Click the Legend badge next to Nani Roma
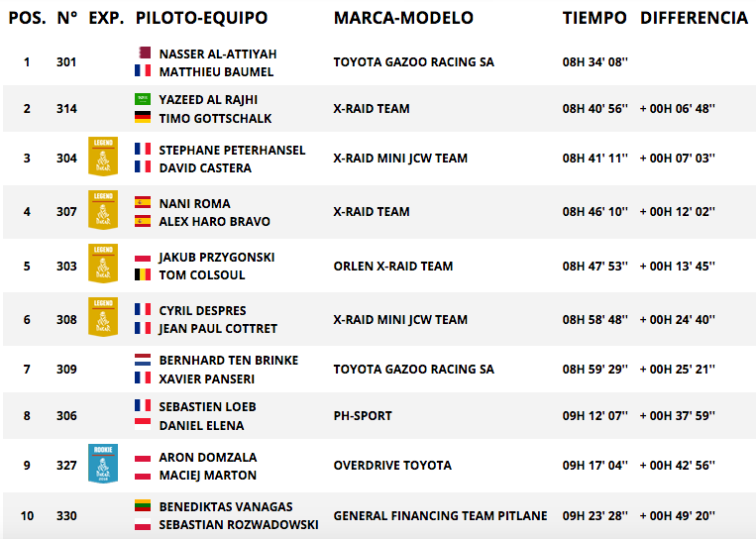Viewport: 756px width, 539px height. 103,210
